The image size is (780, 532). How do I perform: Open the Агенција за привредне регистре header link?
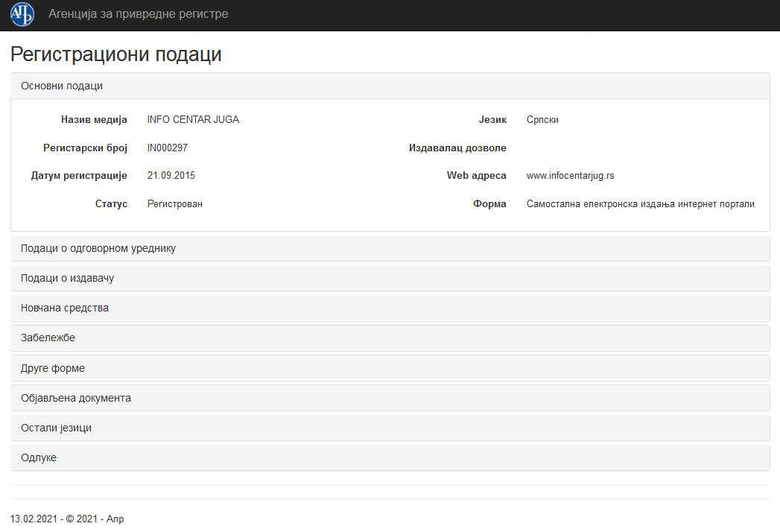point(138,14)
